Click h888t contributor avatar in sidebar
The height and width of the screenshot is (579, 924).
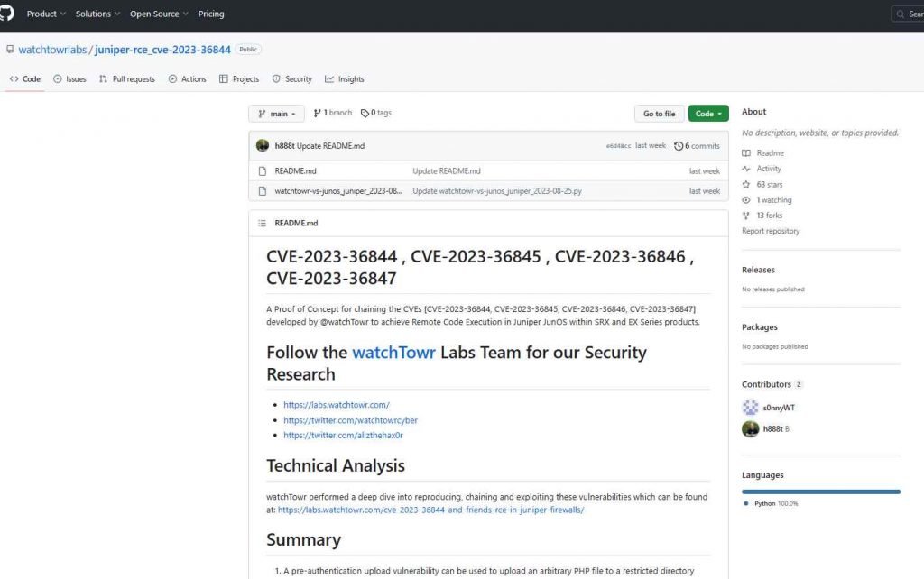point(750,428)
